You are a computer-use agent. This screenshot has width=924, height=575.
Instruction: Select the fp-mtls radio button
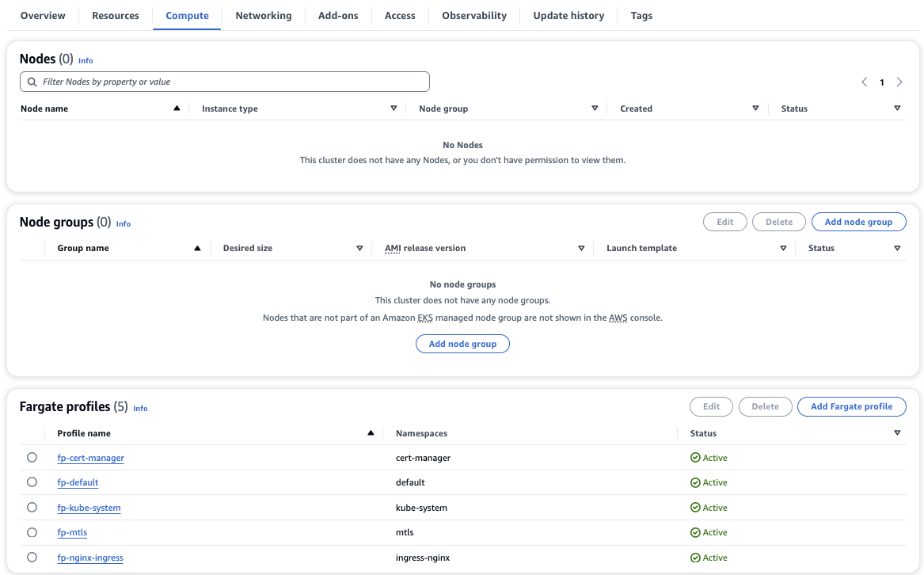[x=32, y=532]
